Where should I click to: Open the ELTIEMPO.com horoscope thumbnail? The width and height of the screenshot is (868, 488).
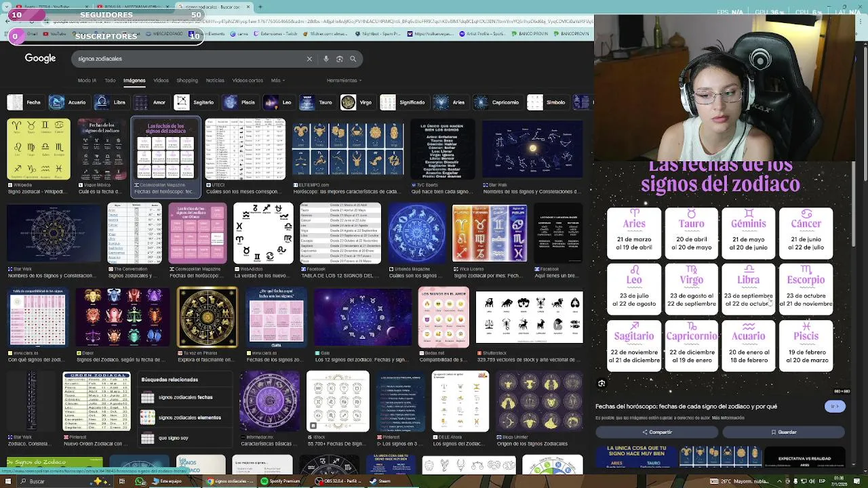(x=348, y=149)
